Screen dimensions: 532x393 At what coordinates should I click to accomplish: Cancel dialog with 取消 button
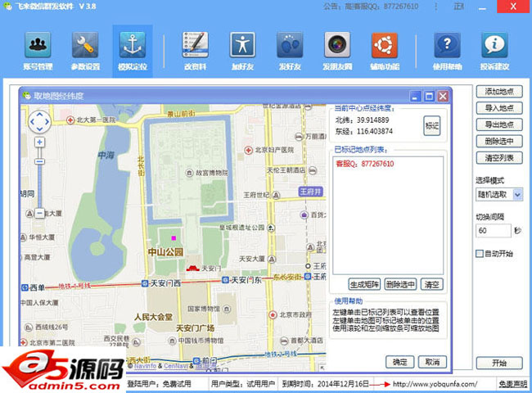(432, 362)
